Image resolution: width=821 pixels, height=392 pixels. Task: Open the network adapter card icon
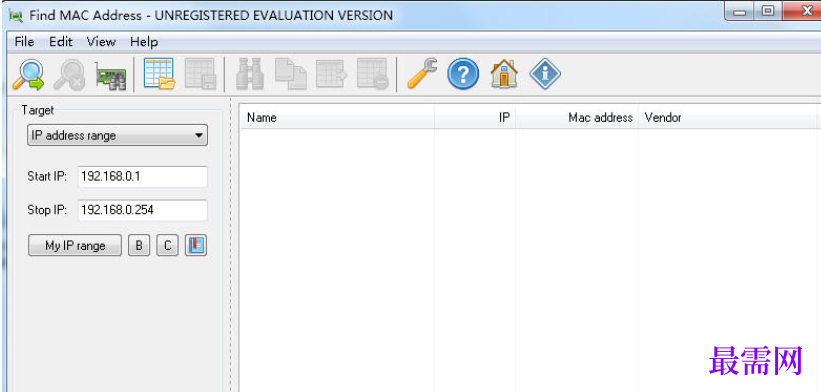tap(111, 75)
